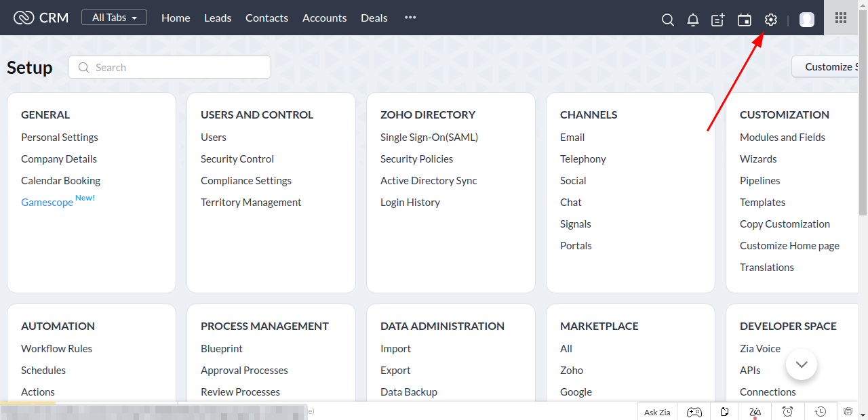The height and width of the screenshot is (420, 868).
Task: Open Signals settings
Action: (x=576, y=224)
